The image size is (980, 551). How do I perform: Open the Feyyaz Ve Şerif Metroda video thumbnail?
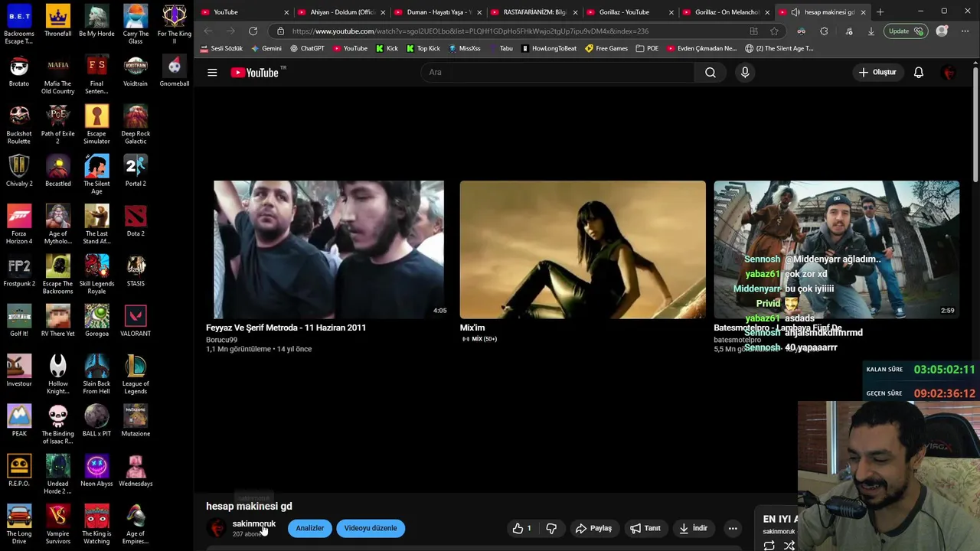pos(328,249)
